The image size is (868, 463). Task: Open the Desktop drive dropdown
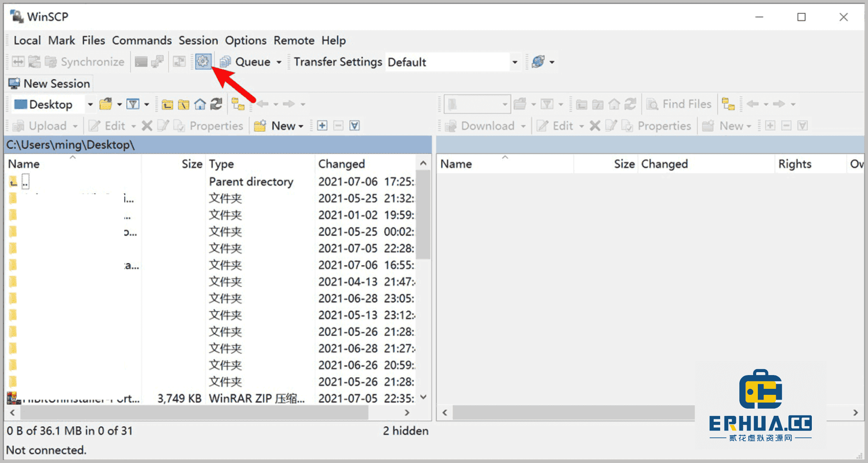pos(90,104)
